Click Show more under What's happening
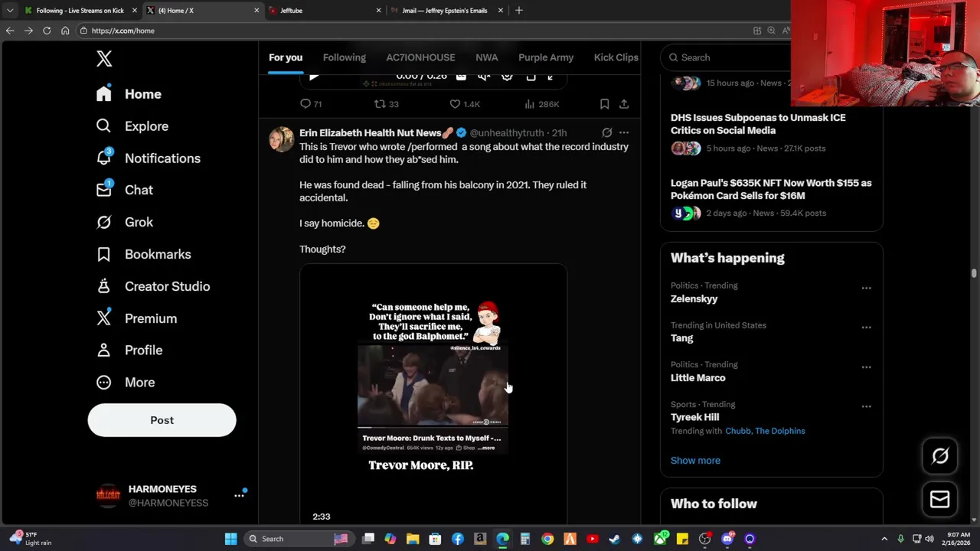 tap(695, 461)
